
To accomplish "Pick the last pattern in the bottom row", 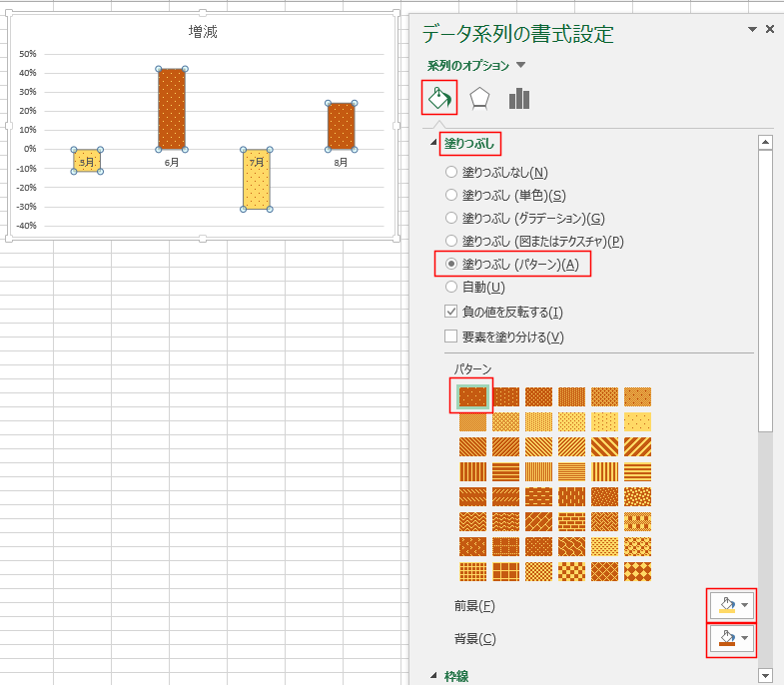I will 637,571.
